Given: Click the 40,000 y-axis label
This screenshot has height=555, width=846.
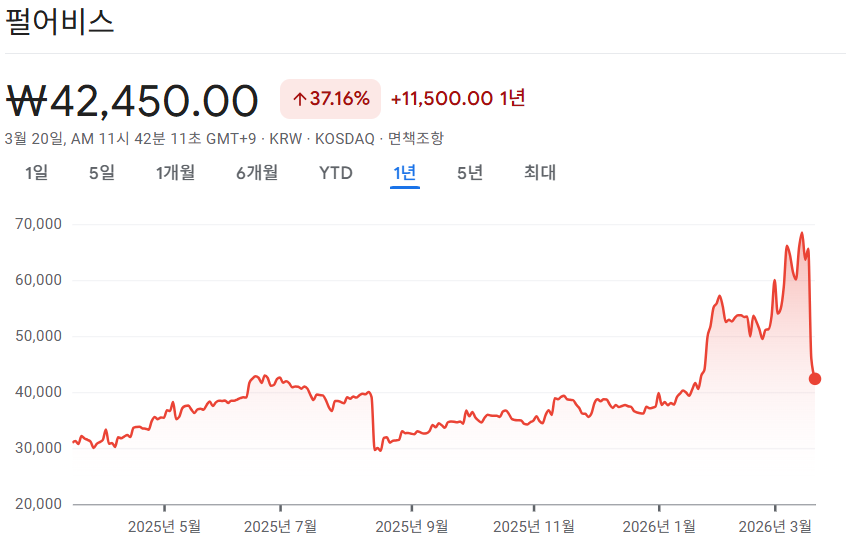Looking at the screenshot, I should click(x=38, y=392).
